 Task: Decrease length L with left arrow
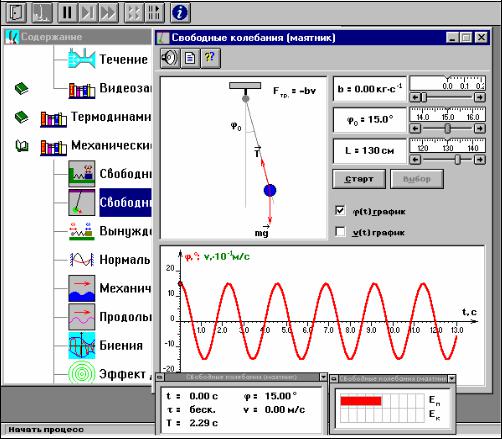415,160
